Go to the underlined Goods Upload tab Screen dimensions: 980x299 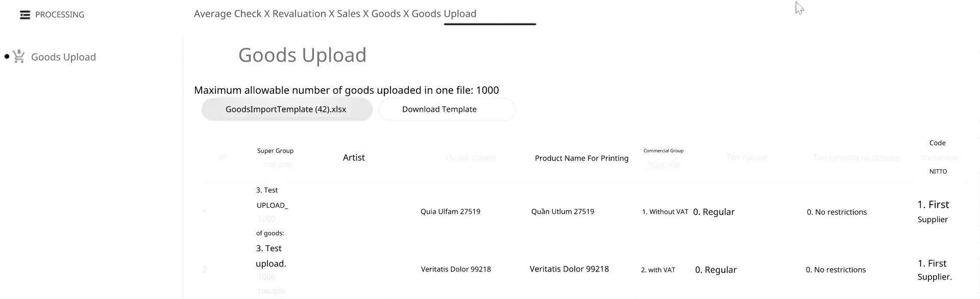[444, 14]
